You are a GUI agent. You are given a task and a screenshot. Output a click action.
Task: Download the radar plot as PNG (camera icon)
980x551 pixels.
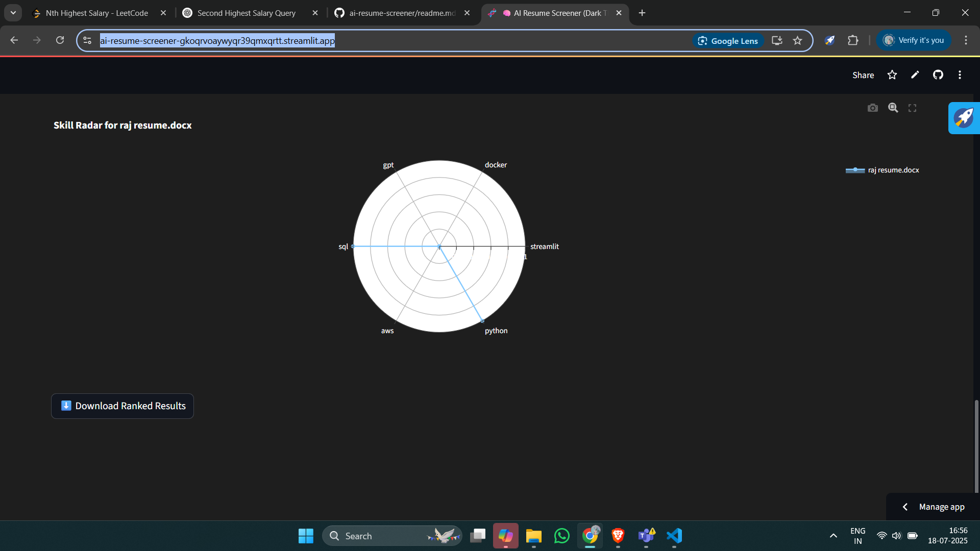(x=873, y=108)
